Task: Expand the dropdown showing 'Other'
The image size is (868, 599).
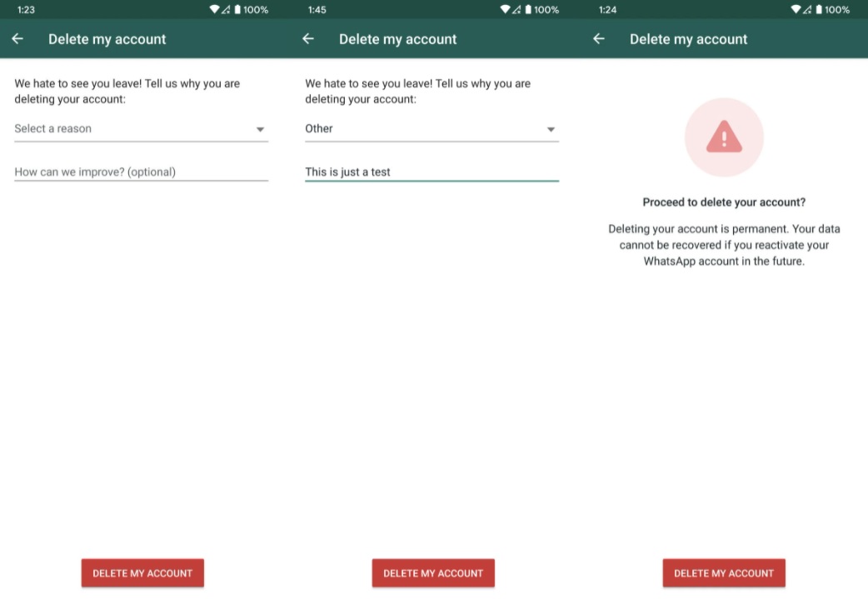Action: point(423,129)
